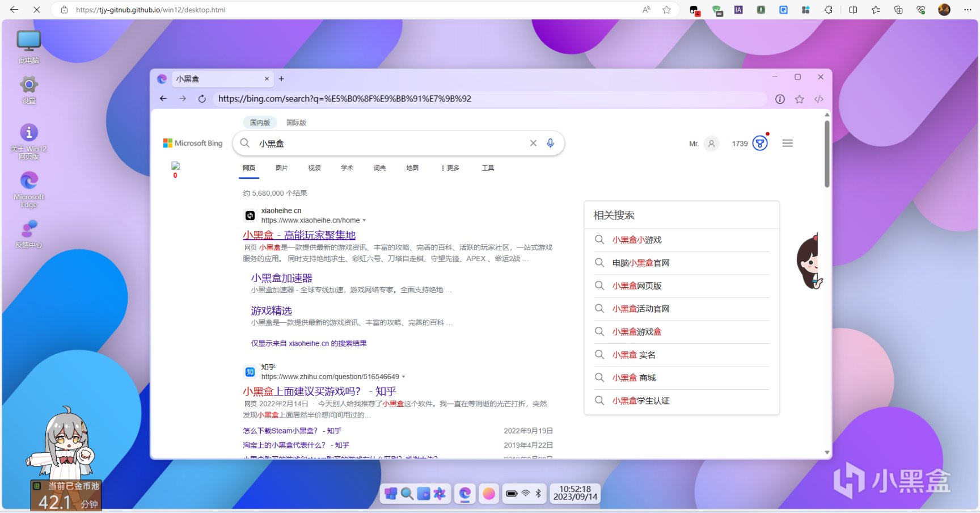The width and height of the screenshot is (980, 513).
Task: Open the 此电脑 desktop icon
Action: click(29, 47)
